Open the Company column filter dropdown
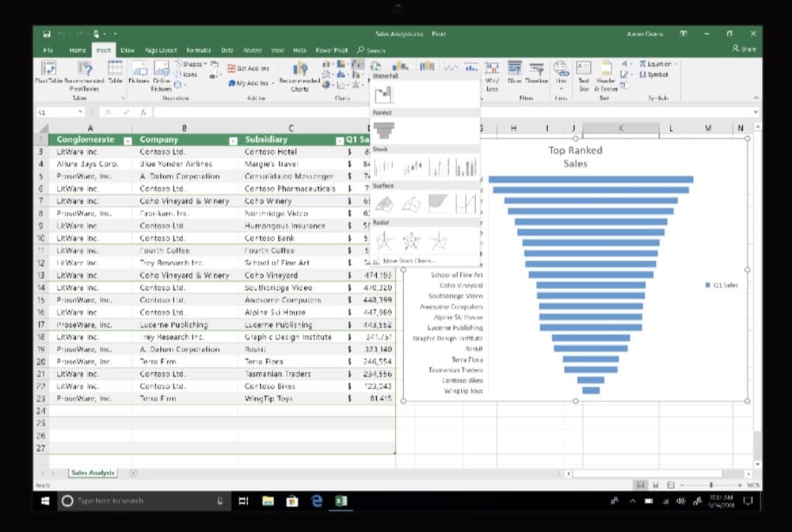 pos(233,141)
